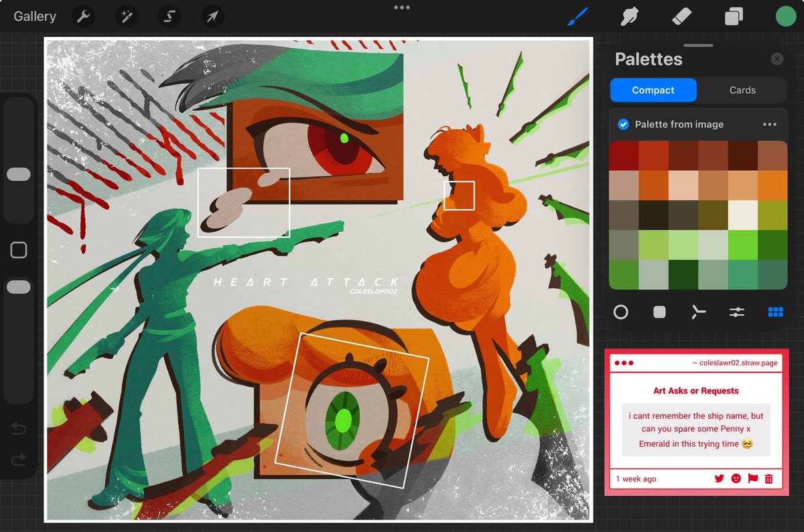
Task: Click the three red dots on ask card
Action: [x=624, y=363]
